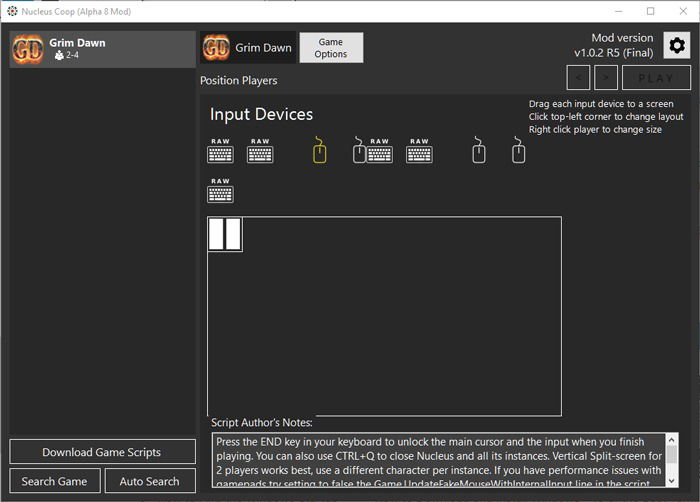Click the Grim Dawn logo in header

click(216, 47)
